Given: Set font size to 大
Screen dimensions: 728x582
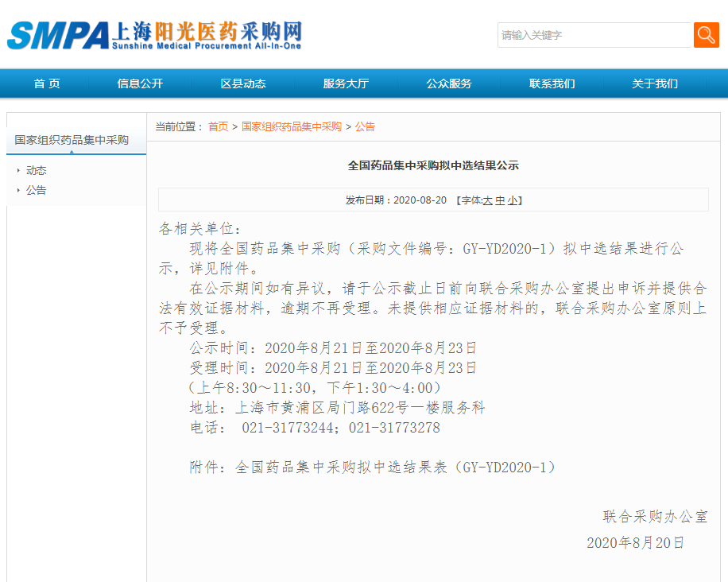Looking at the screenshot, I should (488, 200).
